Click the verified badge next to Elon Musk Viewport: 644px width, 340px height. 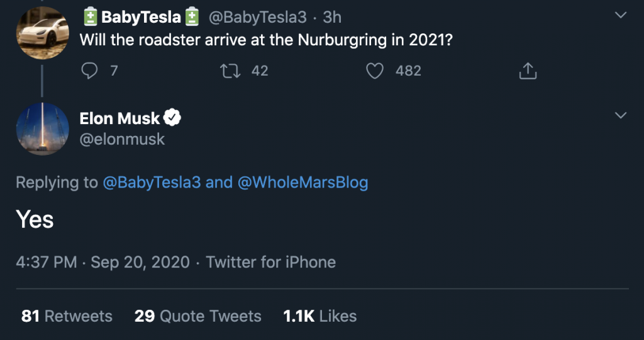(x=172, y=118)
